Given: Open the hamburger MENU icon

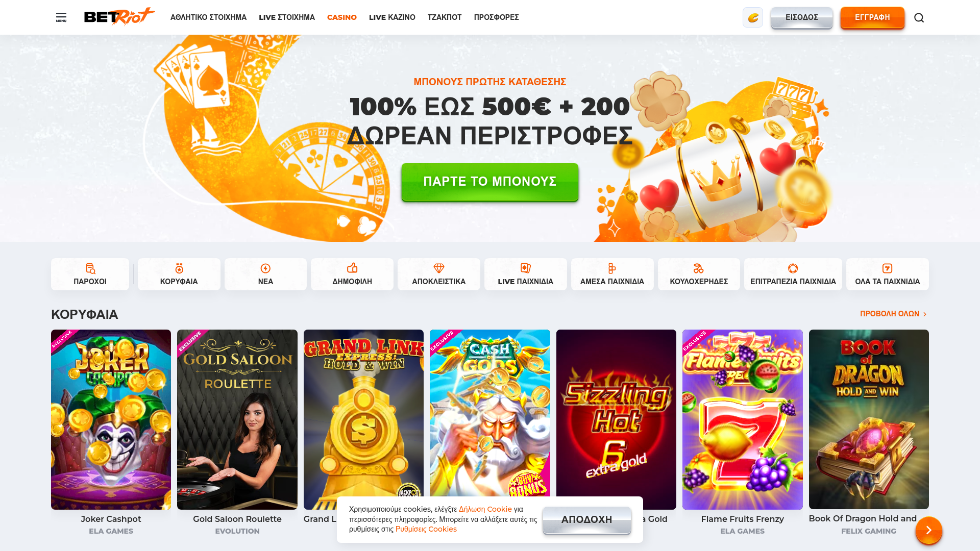Looking at the screenshot, I should point(61,17).
